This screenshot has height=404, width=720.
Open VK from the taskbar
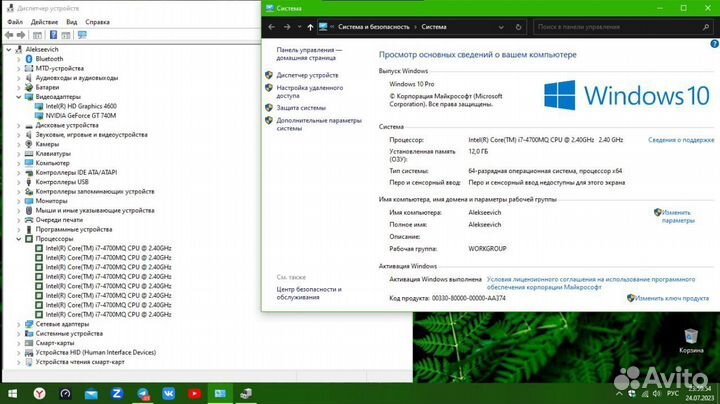click(x=169, y=393)
